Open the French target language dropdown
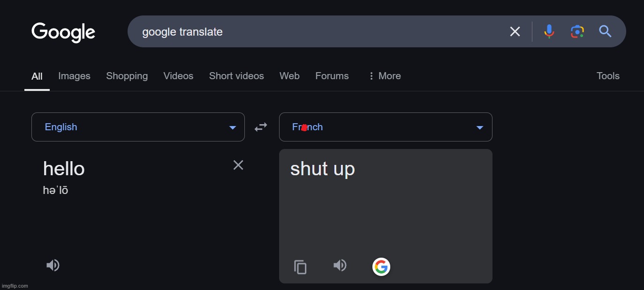 click(x=386, y=127)
